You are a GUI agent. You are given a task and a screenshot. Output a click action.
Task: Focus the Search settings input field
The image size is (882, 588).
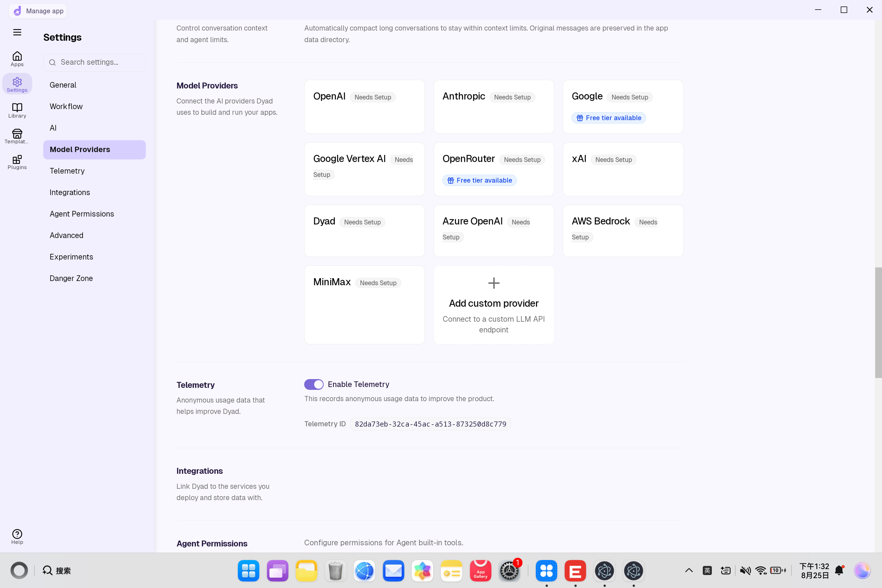[94, 62]
